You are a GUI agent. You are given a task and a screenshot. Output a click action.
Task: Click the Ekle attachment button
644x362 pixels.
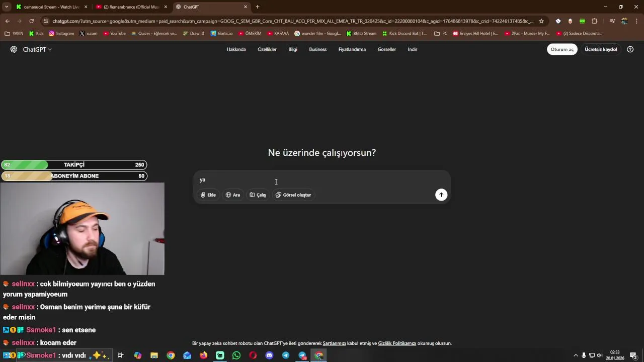(208, 195)
